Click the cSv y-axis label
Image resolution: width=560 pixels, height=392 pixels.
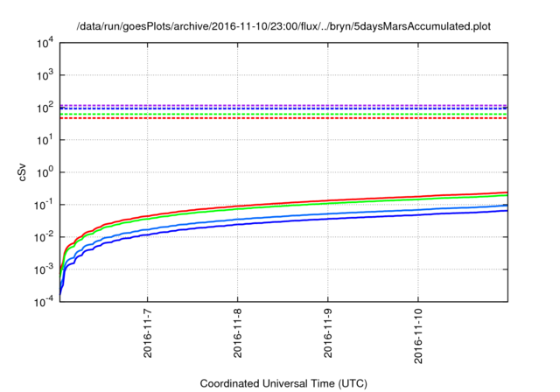tap(23, 172)
